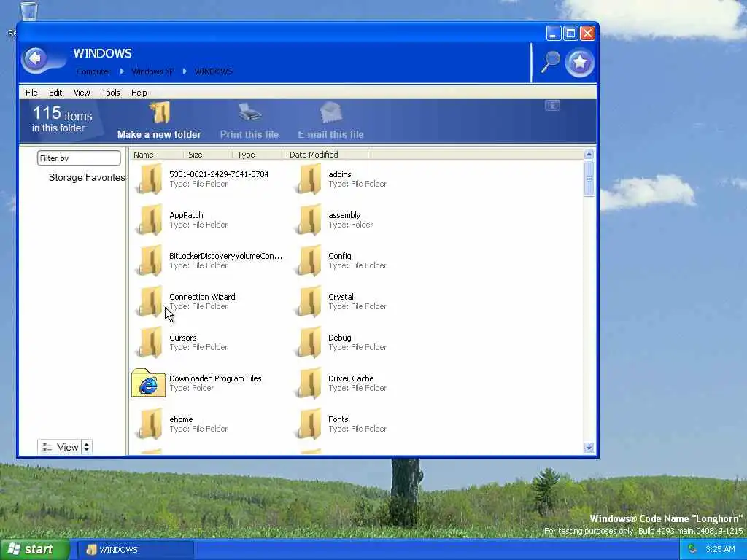Click the 3:25 AM clock
747x560 pixels.
[x=720, y=550]
